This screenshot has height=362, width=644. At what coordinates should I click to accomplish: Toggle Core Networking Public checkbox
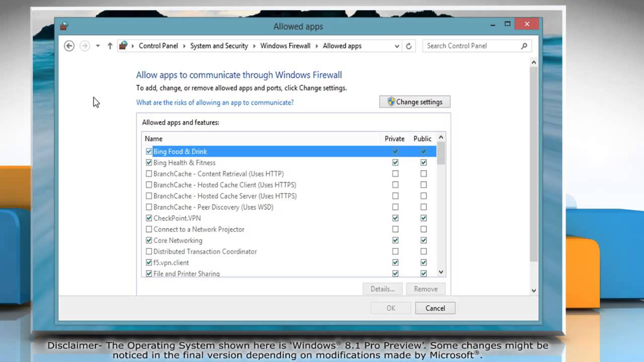point(424,240)
